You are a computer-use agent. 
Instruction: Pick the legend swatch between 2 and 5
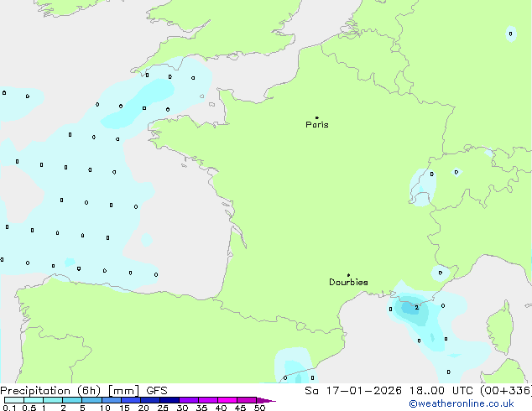(72, 400)
